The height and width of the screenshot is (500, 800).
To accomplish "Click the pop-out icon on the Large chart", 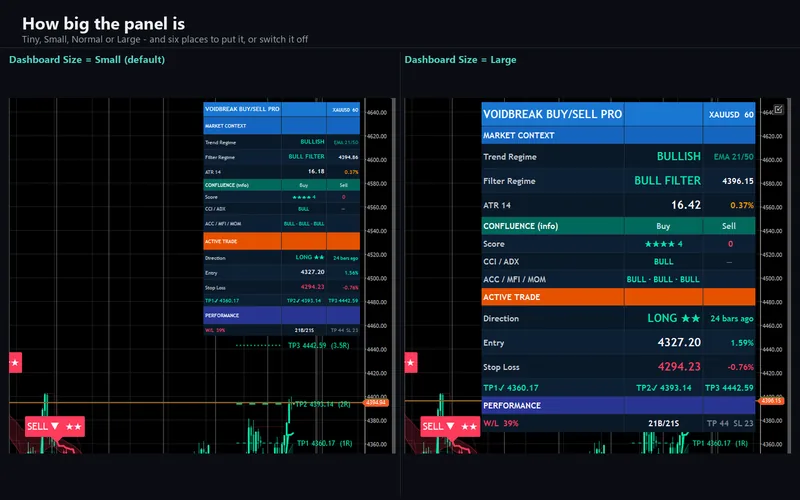I will click(778, 109).
